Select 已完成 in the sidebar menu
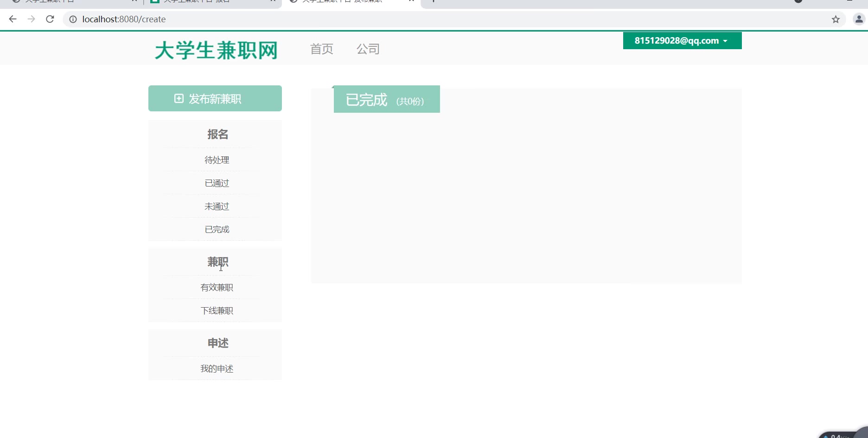 [217, 229]
